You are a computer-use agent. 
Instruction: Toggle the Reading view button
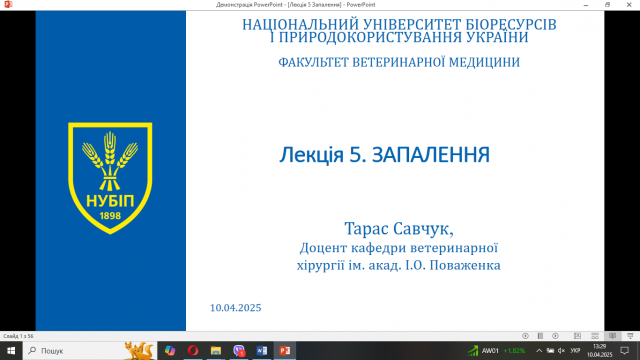click(x=613, y=336)
